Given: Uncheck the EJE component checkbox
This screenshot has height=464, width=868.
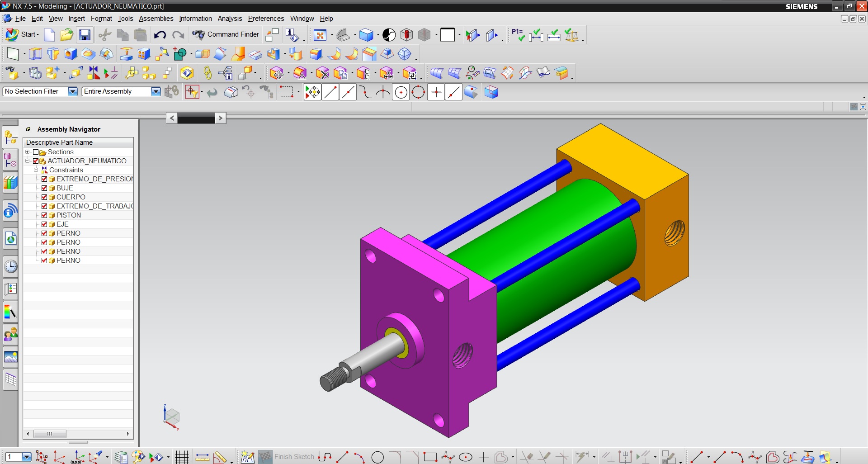Looking at the screenshot, I should [x=44, y=224].
